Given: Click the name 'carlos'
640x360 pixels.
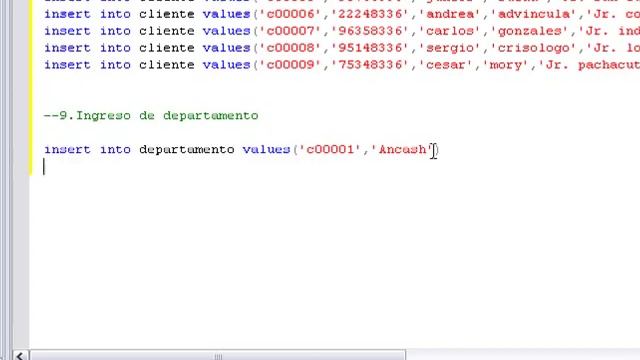Looking at the screenshot, I should coord(450,31).
